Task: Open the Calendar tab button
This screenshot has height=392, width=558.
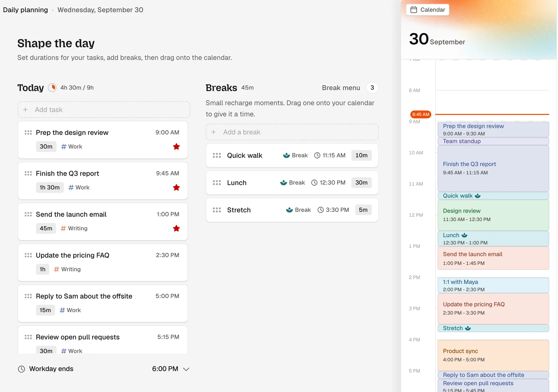Action: 428,10
